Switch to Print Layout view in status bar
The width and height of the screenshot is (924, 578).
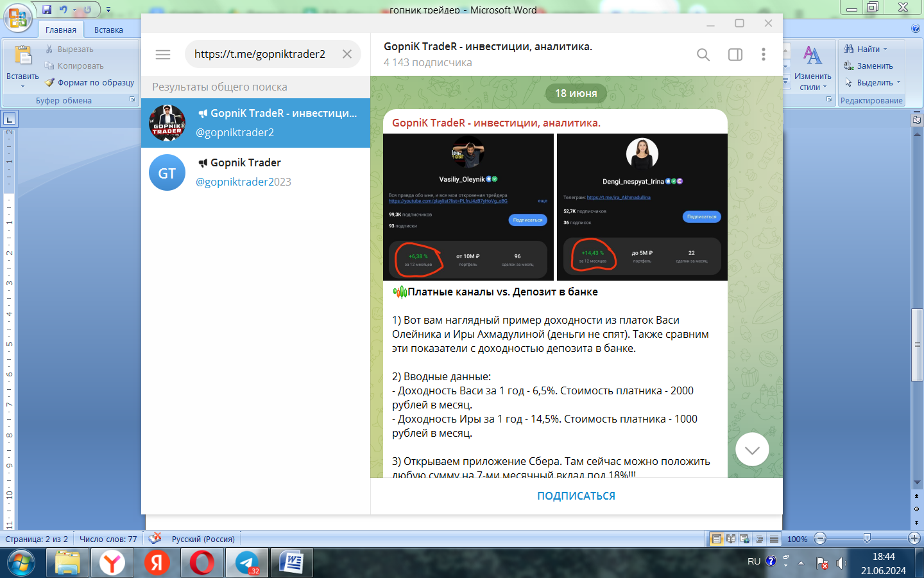pyautogui.click(x=717, y=539)
